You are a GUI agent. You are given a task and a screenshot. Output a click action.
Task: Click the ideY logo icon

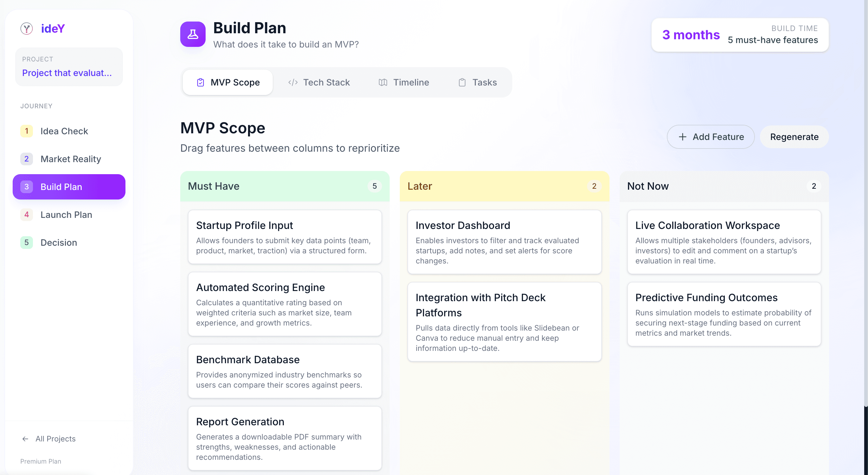pyautogui.click(x=26, y=28)
